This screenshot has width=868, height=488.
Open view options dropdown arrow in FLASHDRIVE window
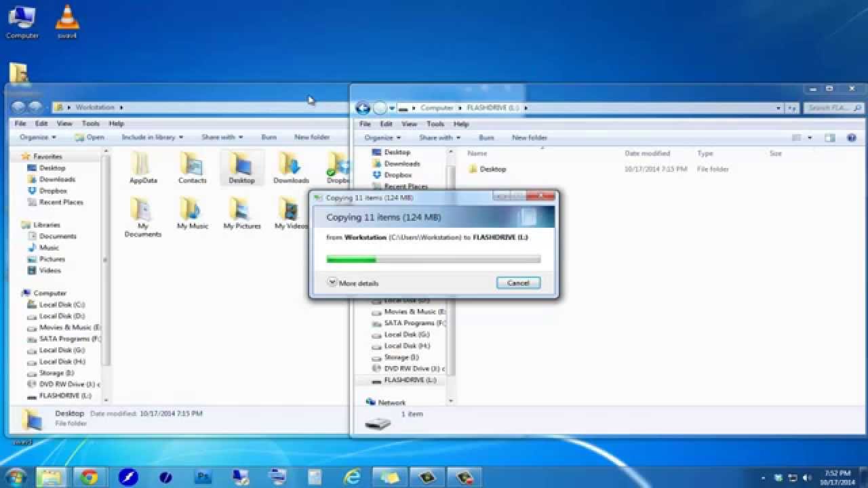coord(810,138)
